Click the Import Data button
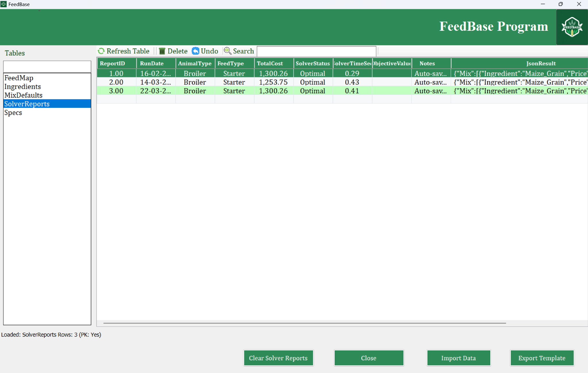Viewport: 588px width, 373px height. [458, 358]
